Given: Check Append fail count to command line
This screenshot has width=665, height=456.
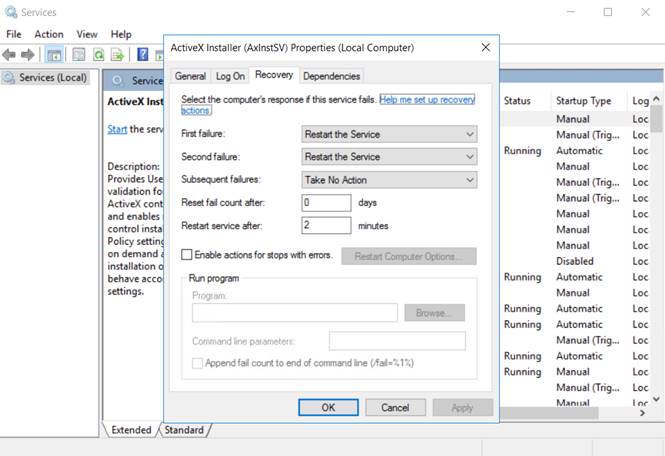Looking at the screenshot, I should 197,364.
